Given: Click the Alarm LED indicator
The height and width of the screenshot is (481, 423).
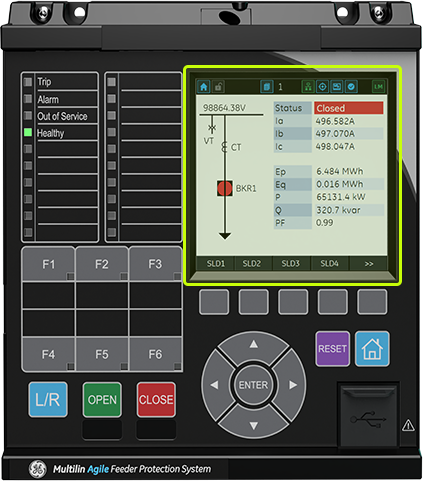Looking at the screenshot, I should [x=28, y=99].
